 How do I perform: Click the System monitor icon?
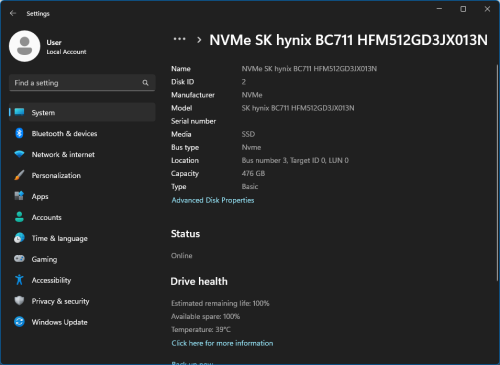click(19, 112)
